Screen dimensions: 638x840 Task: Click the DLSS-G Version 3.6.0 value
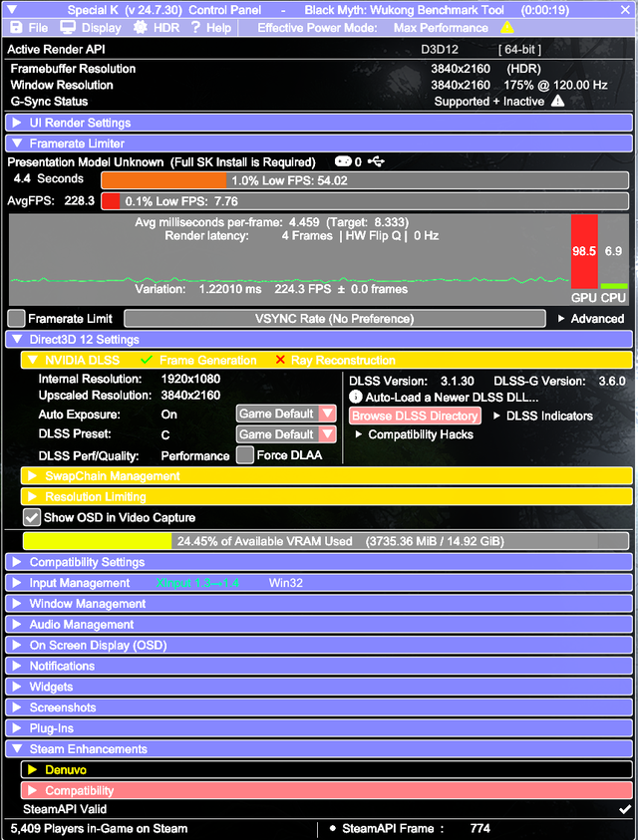[612, 381]
